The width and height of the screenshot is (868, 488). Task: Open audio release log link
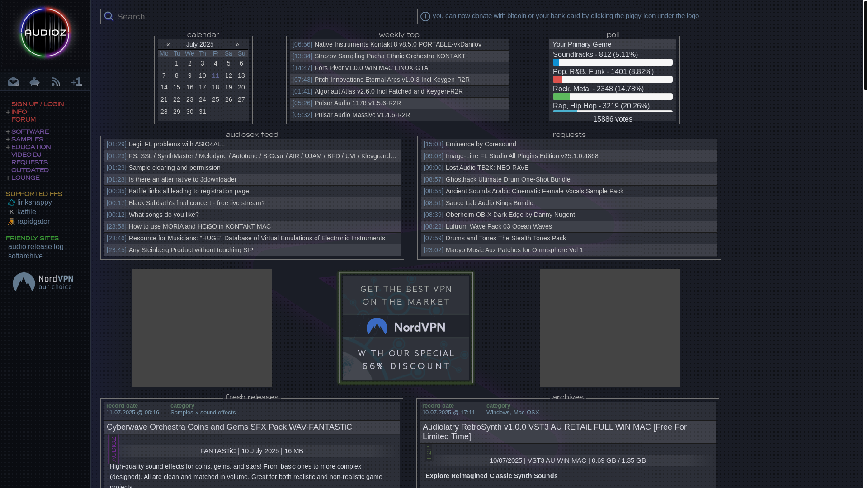coord(36,247)
